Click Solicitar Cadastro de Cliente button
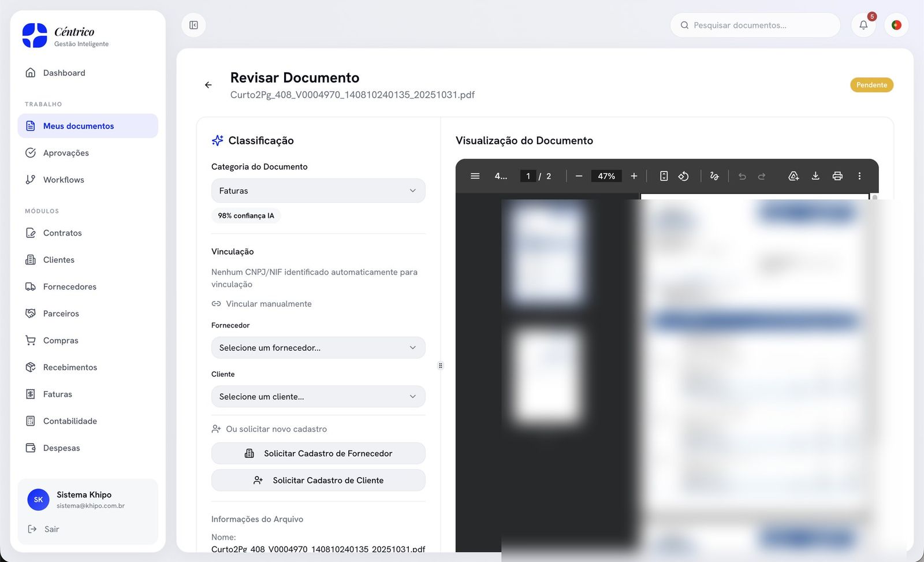 (318, 481)
